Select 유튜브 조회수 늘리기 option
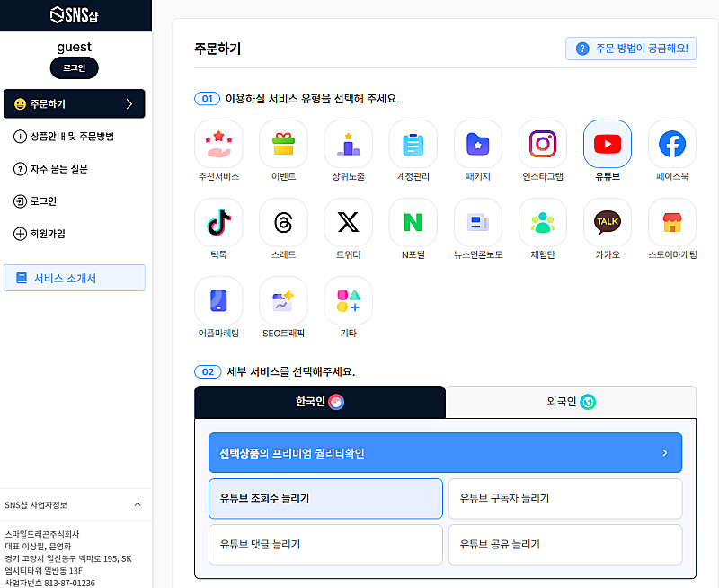Image resolution: width=719 pixels, height=588 pixels. click(325, 499)
